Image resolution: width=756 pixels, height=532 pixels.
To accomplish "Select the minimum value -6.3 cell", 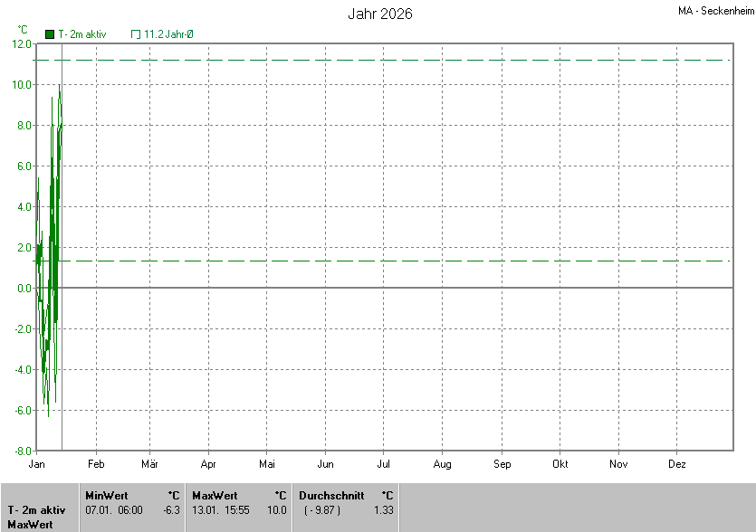I will click(x=171, y=510).
